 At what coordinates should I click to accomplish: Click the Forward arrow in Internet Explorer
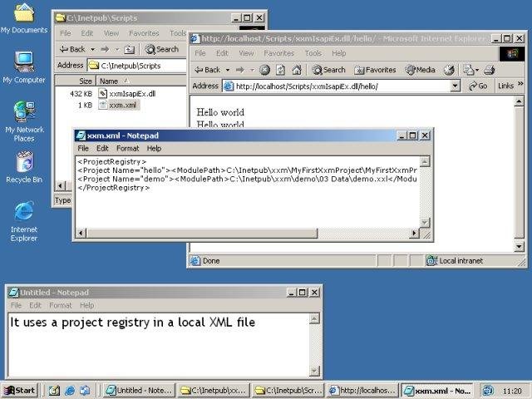tap(240, 70)
